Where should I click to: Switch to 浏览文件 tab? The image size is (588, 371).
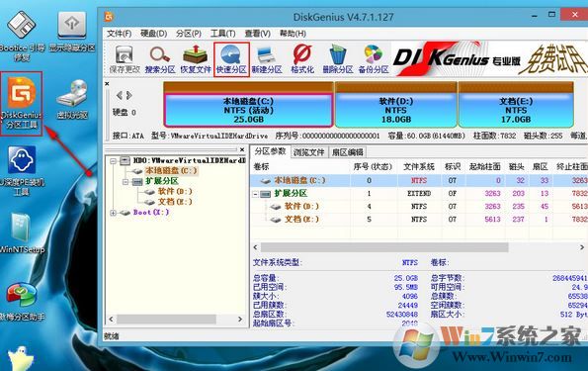click(x=308, y=152)
